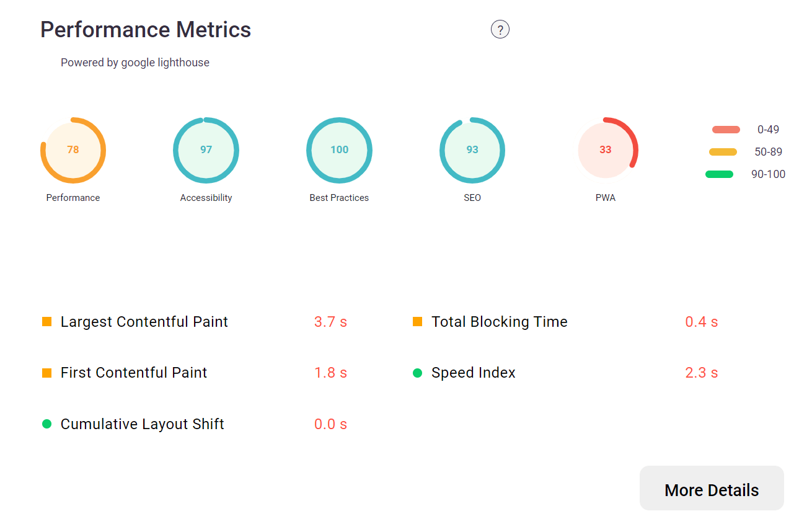Screen dimensions: 812x524
Task: Click the More Details button
Action: pos(711,489)
